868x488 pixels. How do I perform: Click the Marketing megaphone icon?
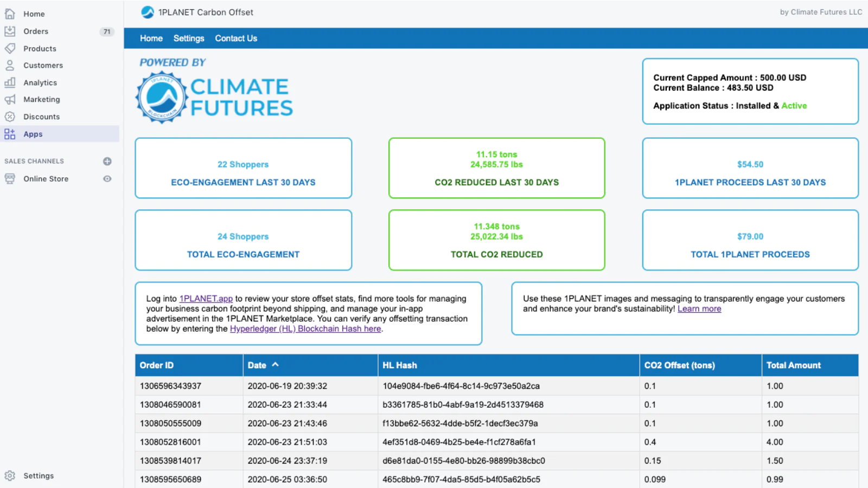pos(10,99)
